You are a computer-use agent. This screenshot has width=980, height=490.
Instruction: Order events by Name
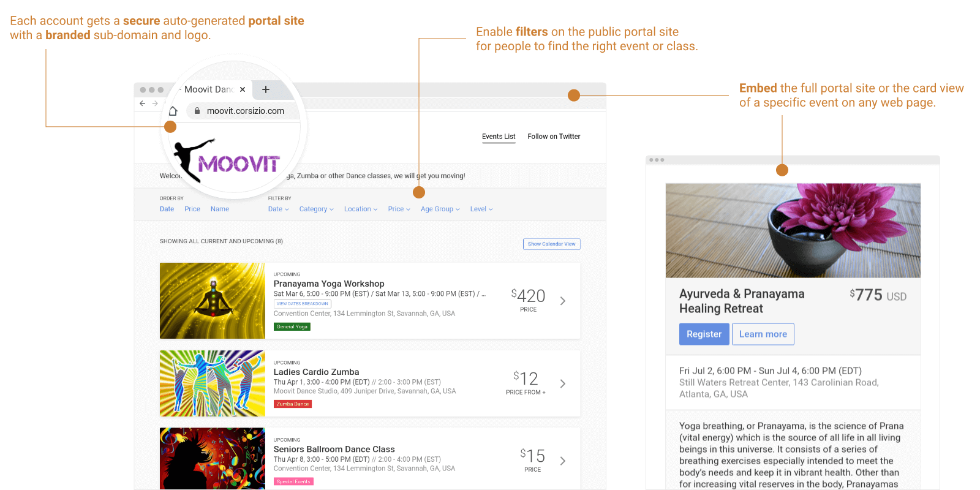[x=220, y=209]
